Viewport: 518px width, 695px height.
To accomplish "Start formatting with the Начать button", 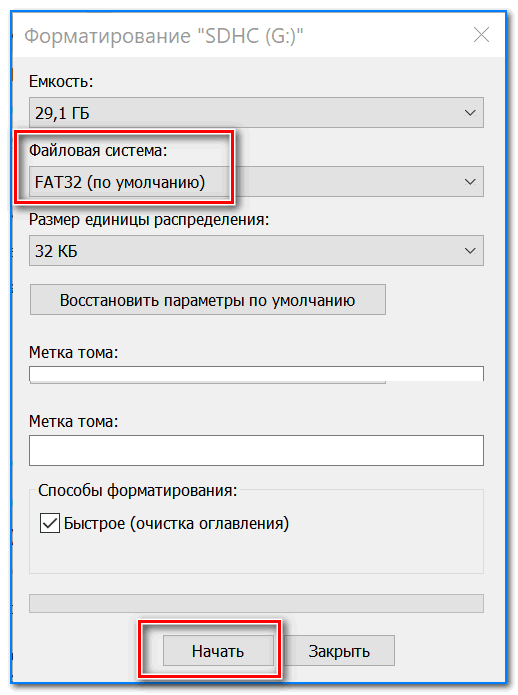I will (x=218, y=651).
